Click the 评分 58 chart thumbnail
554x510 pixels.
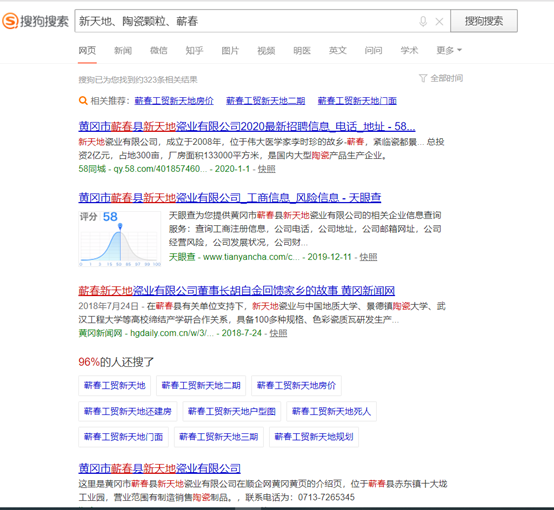click(x=120, y=239)
